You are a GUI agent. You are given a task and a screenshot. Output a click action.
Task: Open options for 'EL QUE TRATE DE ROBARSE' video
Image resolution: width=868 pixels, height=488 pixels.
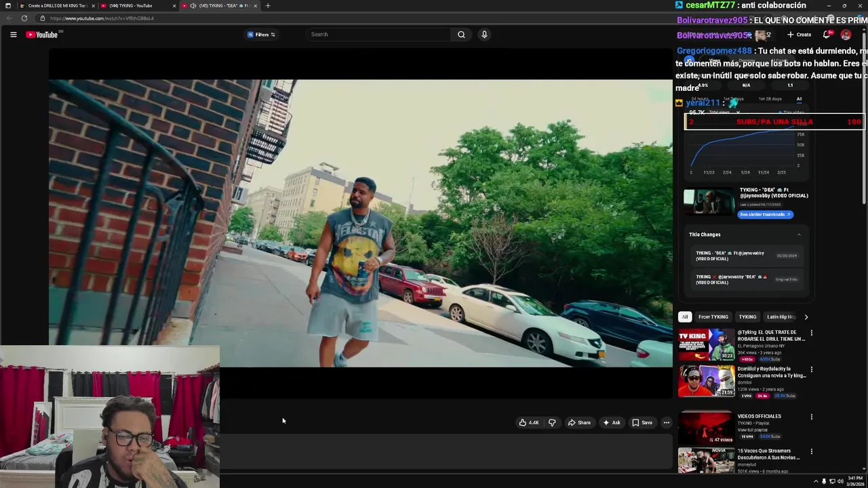811,333
